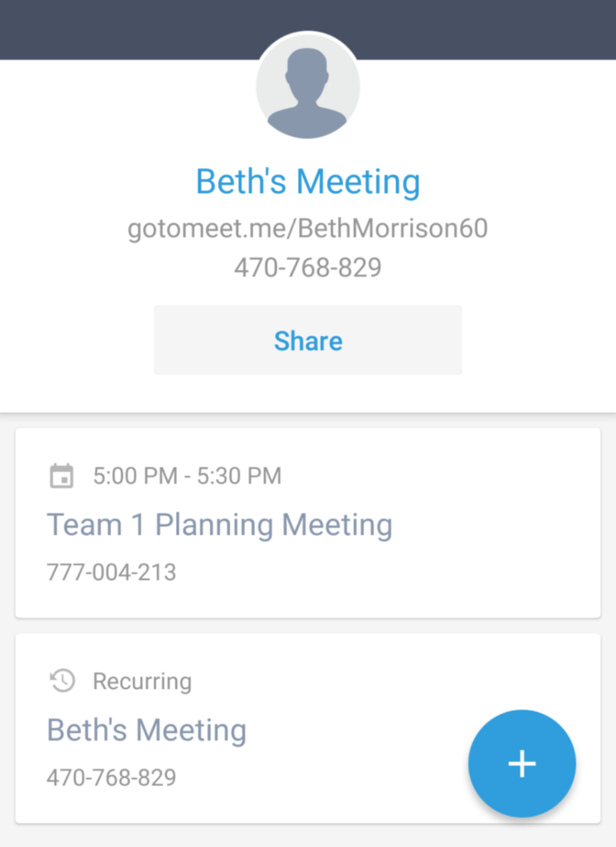Tap the blue plus floating action button
The width and height of the screenshot is (616, 847).
[x=522, y=763]
